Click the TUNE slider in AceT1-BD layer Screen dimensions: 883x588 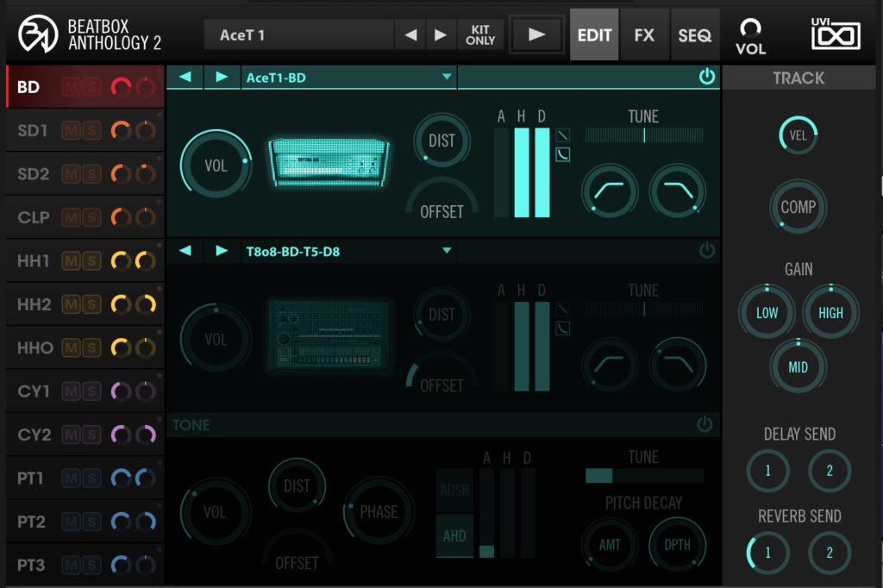click(x=644, y=135)
